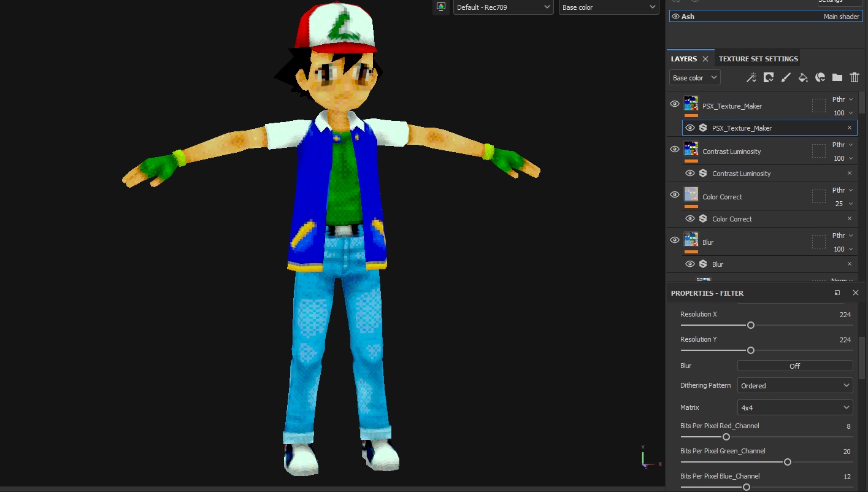Open the Matrix 4x4 dropdown
The height and width of the screenshot is (492, 868).
tap(794, 407)
